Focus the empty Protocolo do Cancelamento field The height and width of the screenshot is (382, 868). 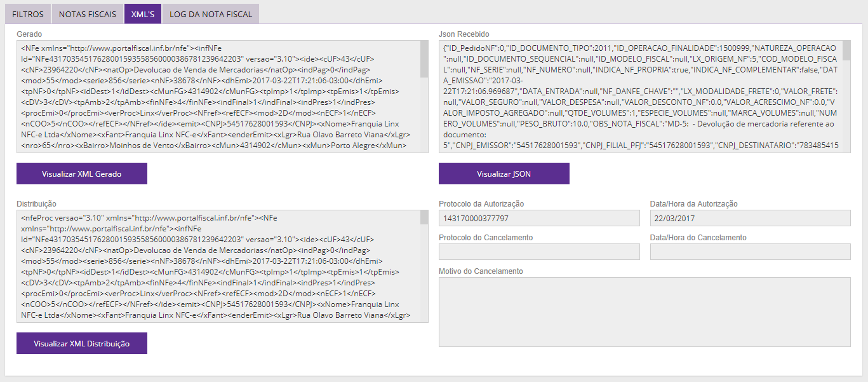tap(539, 252)
